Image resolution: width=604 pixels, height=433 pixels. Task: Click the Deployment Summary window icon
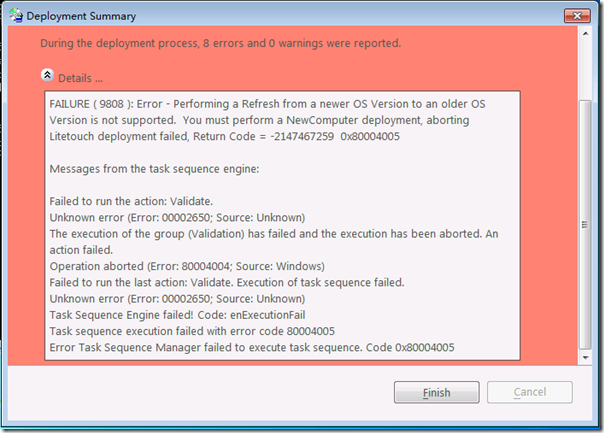16,15
